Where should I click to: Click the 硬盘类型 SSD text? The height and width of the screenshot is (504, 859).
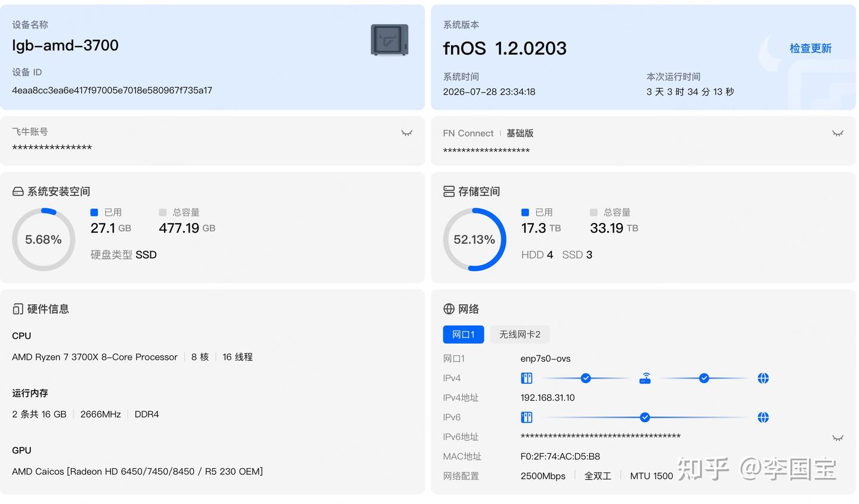click(123, 255)
